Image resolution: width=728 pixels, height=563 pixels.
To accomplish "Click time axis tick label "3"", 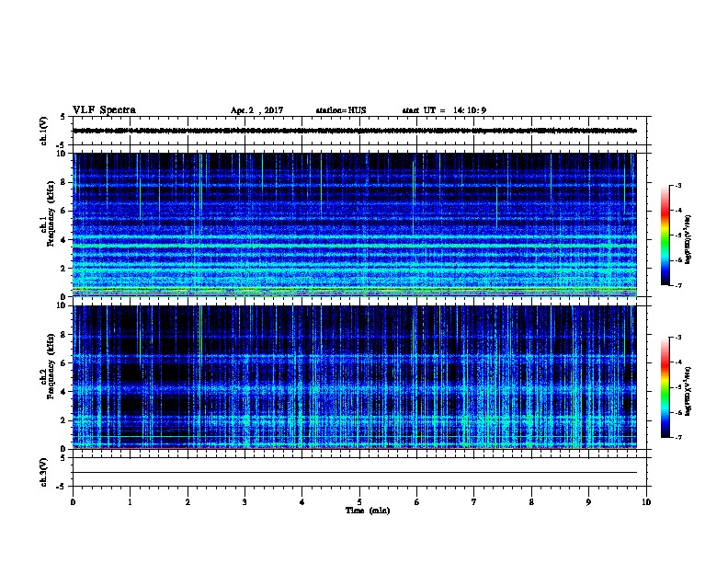I will point(245,502).
